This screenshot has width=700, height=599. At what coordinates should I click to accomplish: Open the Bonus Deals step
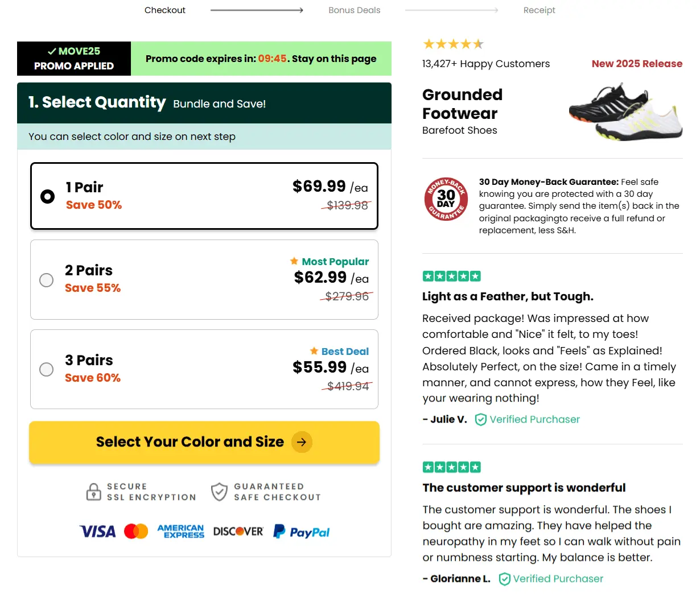pyautogui.click(x=354, y=10)
